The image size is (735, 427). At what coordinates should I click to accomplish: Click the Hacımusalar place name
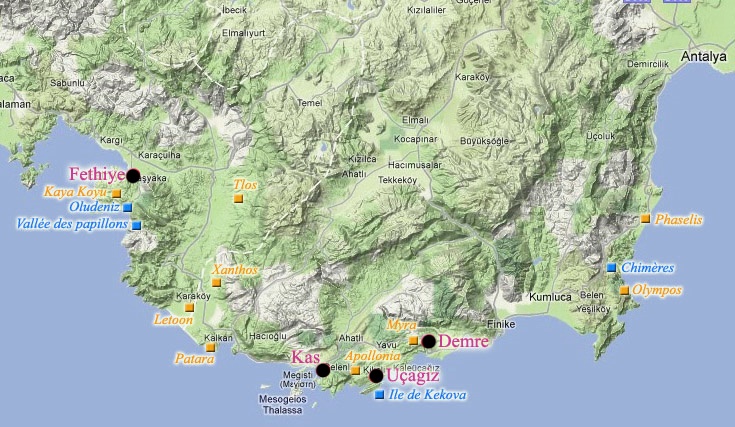[x=415, y=165]
